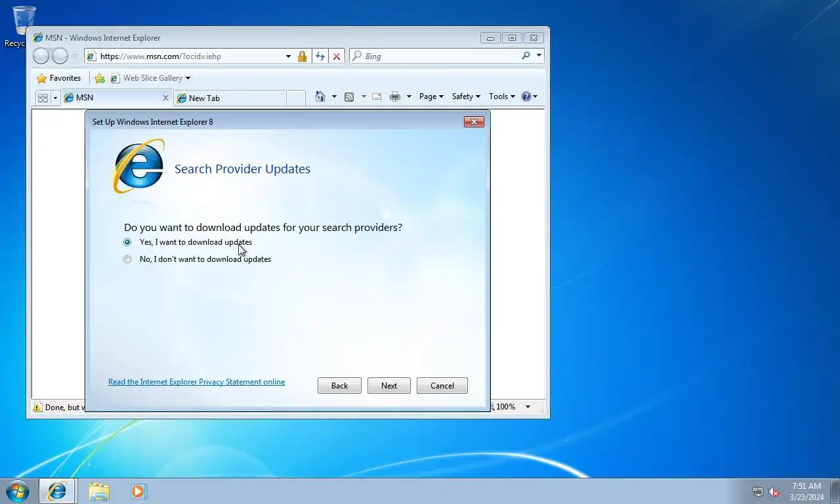Click the Feeds RSS icon
This screenshot has width=840, height=504.
349,96
